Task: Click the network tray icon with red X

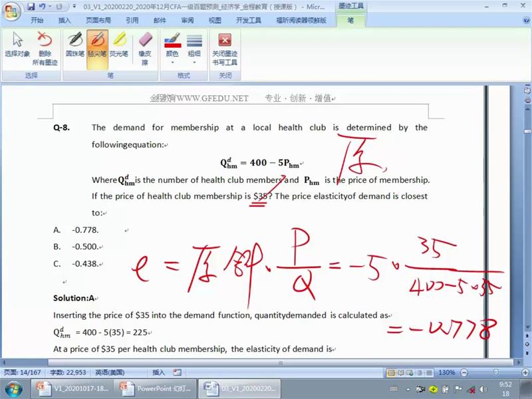Action: tap(471, 390)
